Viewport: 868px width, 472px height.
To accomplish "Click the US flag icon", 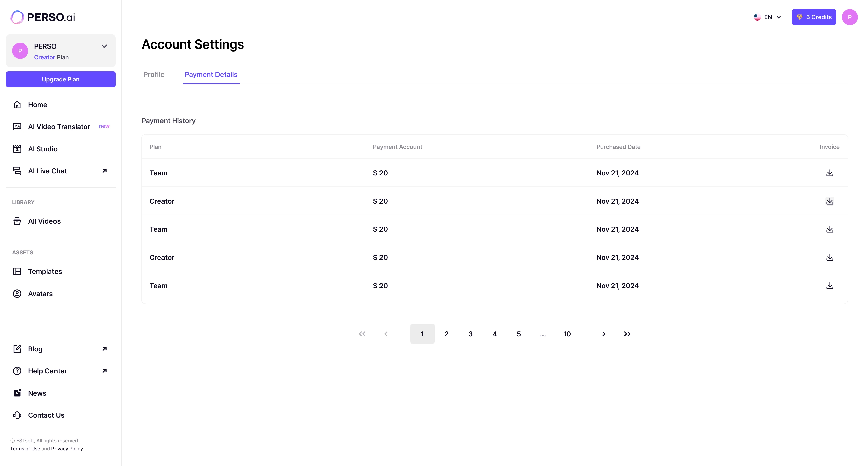I will point(757,17).
